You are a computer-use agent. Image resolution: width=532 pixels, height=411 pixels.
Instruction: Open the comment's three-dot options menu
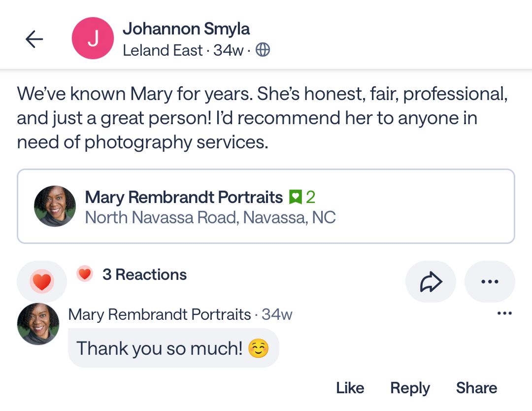(x=504, y=313)
